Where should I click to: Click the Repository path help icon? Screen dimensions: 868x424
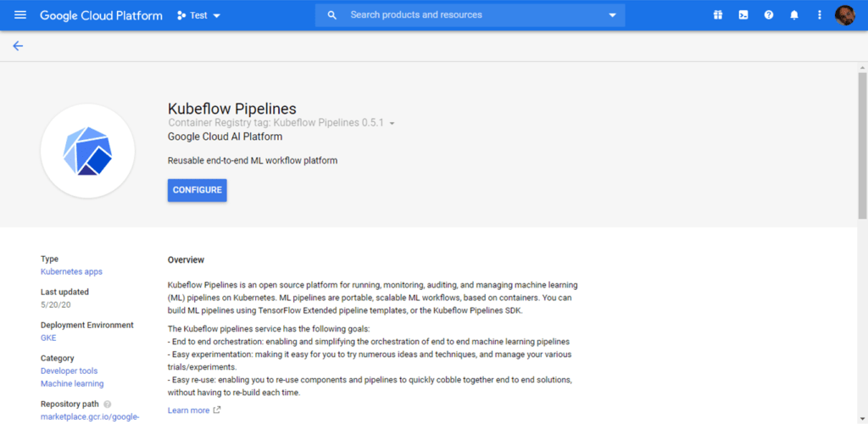(108, 404)
